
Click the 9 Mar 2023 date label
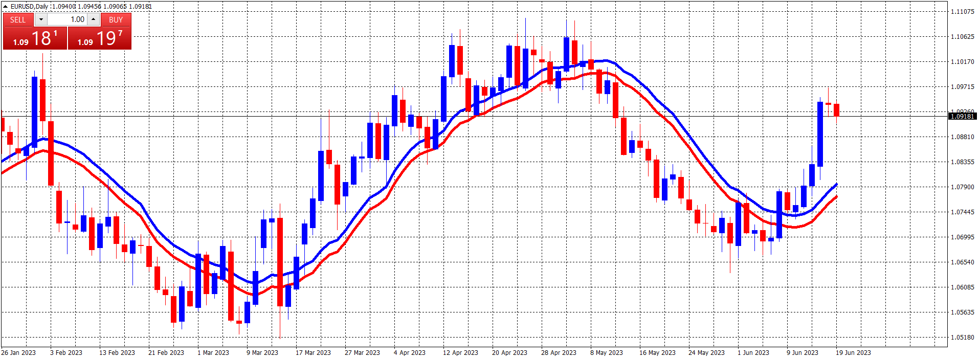pyautogui.click(x=262, y=353)
